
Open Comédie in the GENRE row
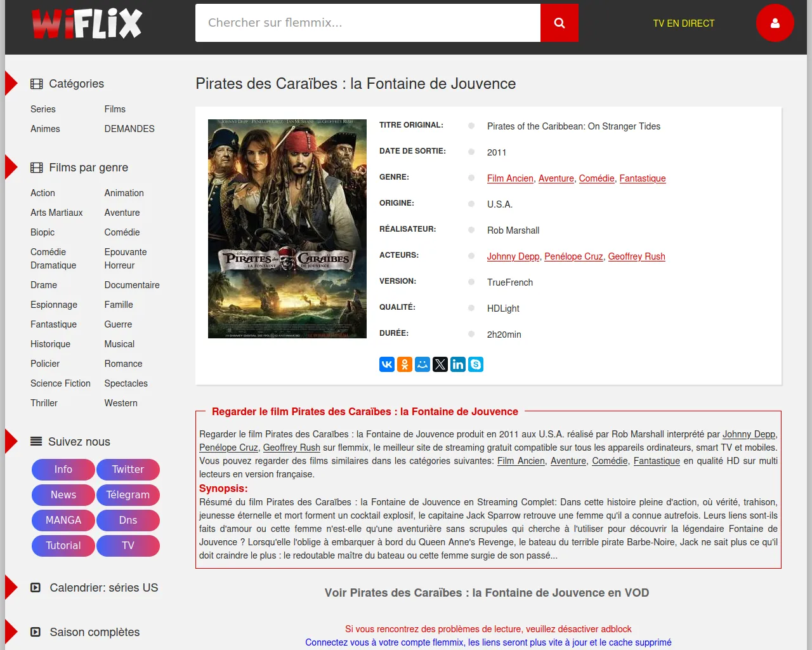coord(597,178)
